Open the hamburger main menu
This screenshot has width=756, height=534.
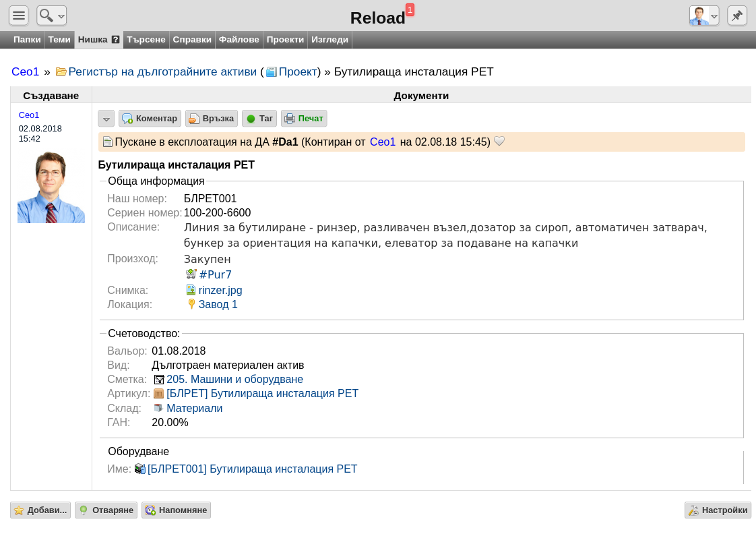[x=19, y=16]
